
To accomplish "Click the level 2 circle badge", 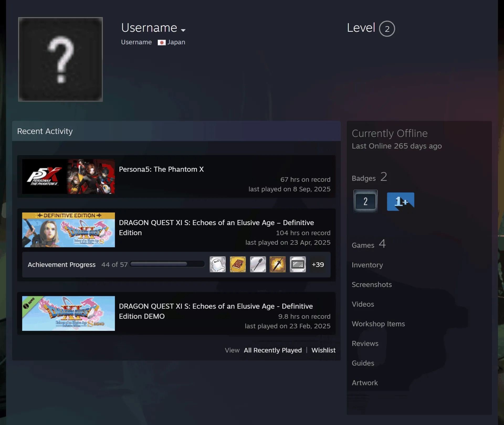I will (387, 29).
